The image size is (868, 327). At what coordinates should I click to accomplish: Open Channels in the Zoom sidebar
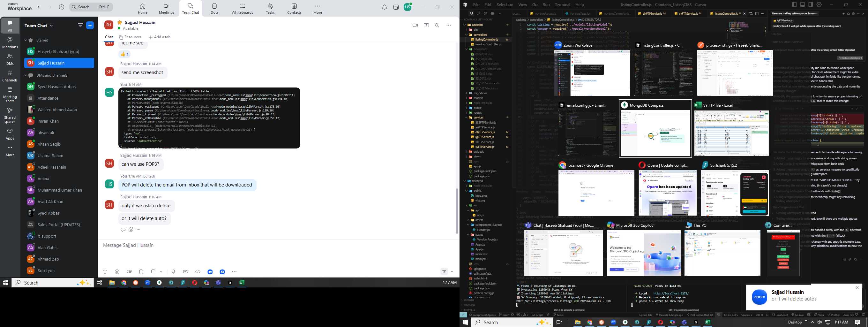pos(10,76)
